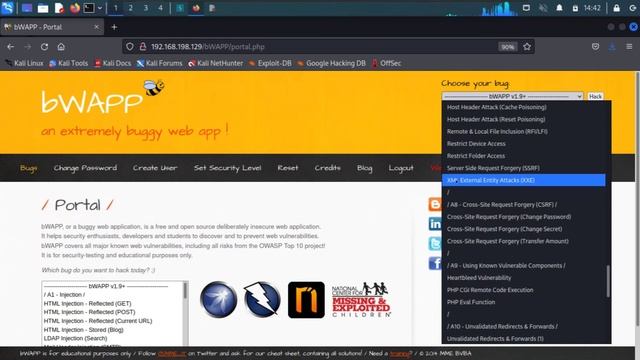Screen dimensions: 640x360
Task: Open the Twitter social icon
Action: 435,244
